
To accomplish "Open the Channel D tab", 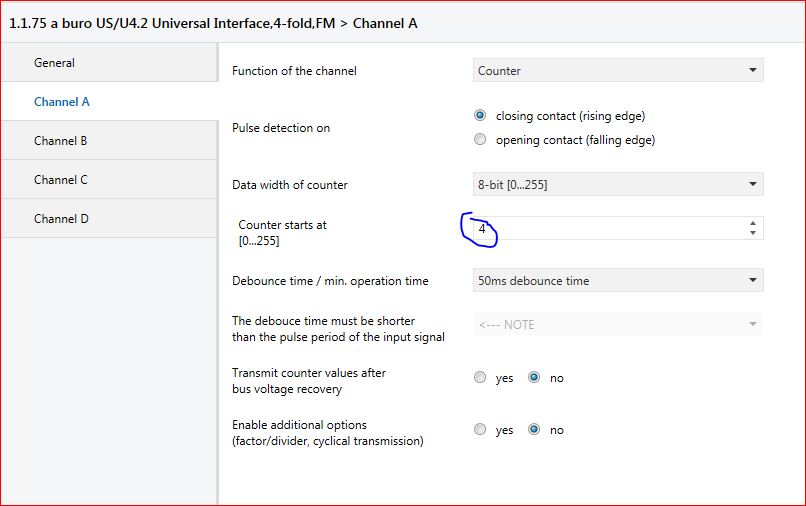I will click(61, 219).
